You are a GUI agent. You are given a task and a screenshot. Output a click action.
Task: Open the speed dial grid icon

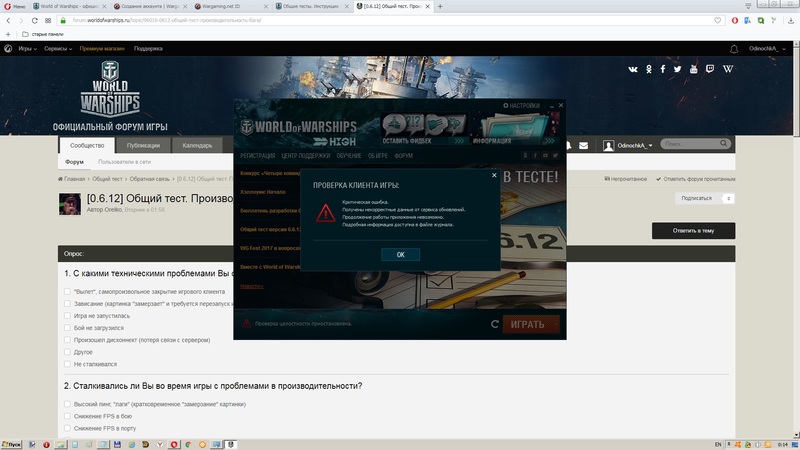(48, 20)
